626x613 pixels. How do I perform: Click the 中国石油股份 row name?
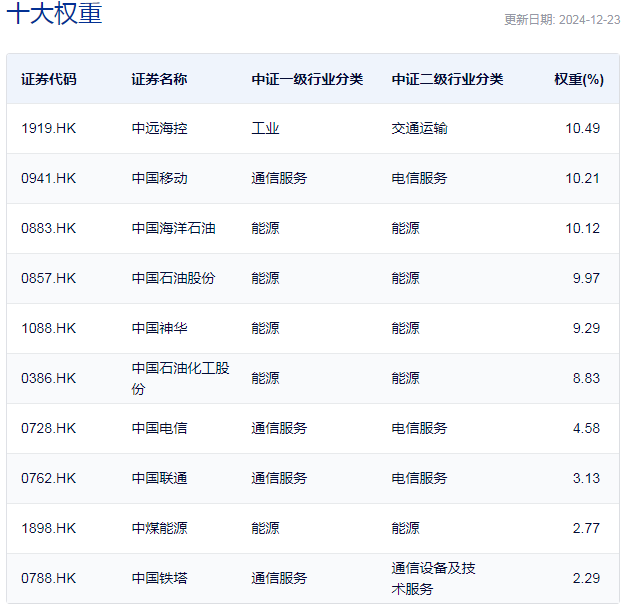pyautogui.click(x=173, y=278)
